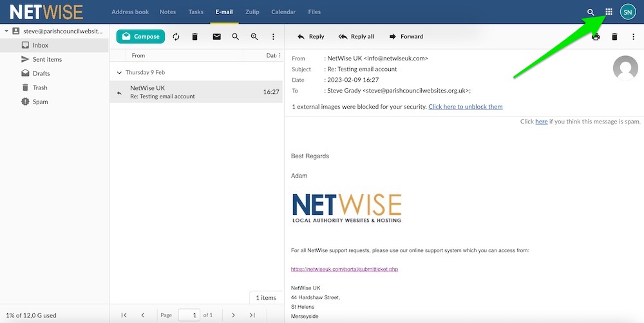Compose a new email
The image size is (644, 323).
click(x=140, y=37)
